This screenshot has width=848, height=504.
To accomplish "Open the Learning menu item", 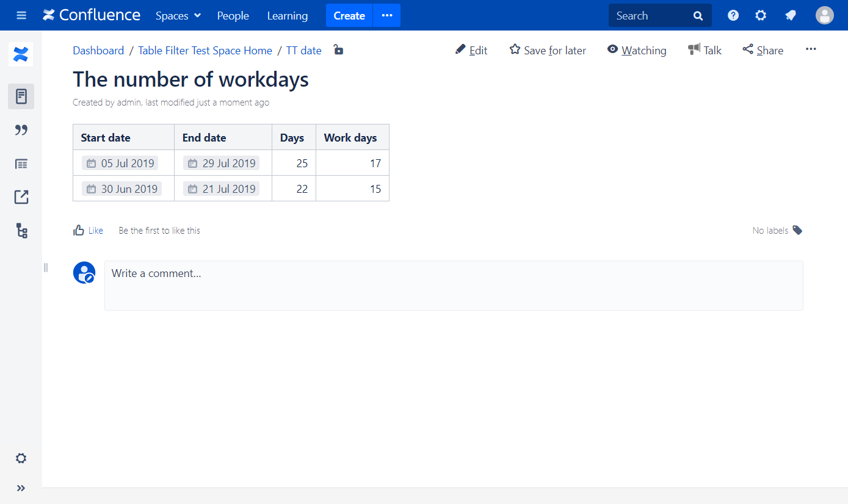I will click(x=287, y=15).
